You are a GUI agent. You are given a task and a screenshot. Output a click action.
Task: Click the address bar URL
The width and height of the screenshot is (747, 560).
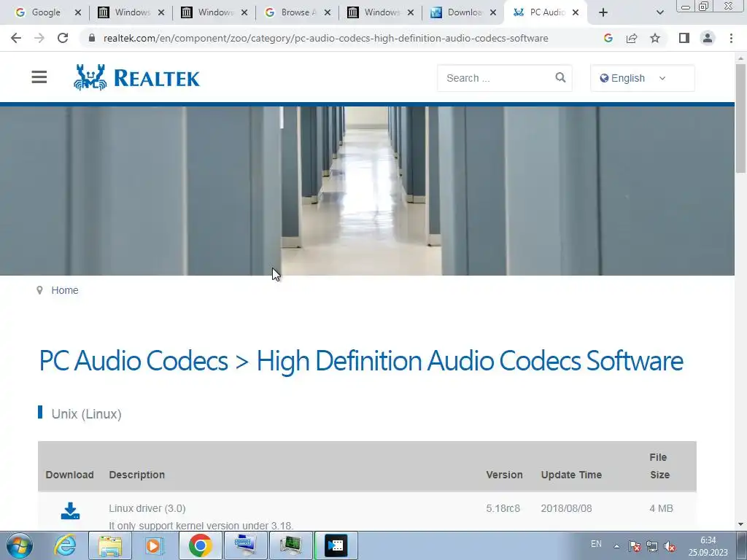coord(326,38)
